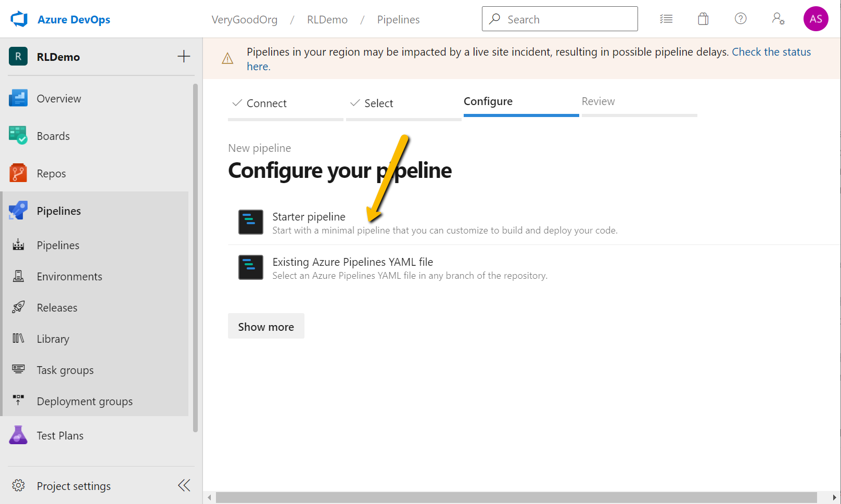The height and width of the screenshot is (504, 841).
Task: Click the Library books icon
Action: (18, 339)
